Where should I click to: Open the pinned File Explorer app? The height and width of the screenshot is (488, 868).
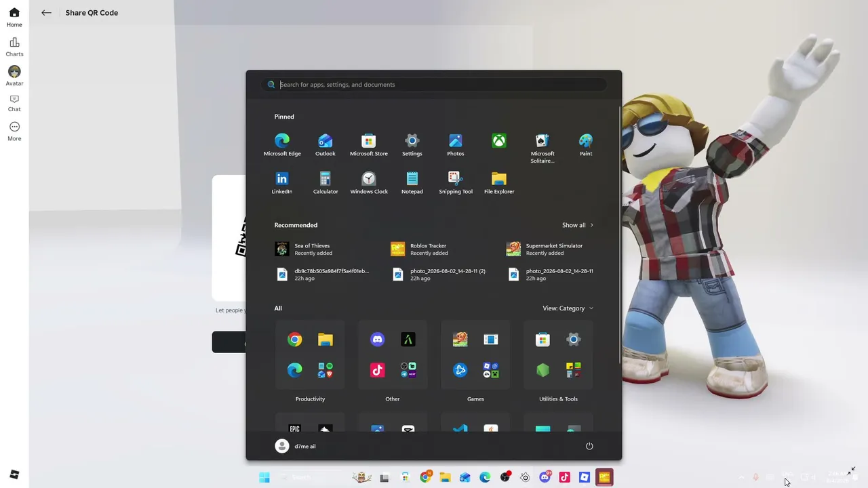[499, 183]
